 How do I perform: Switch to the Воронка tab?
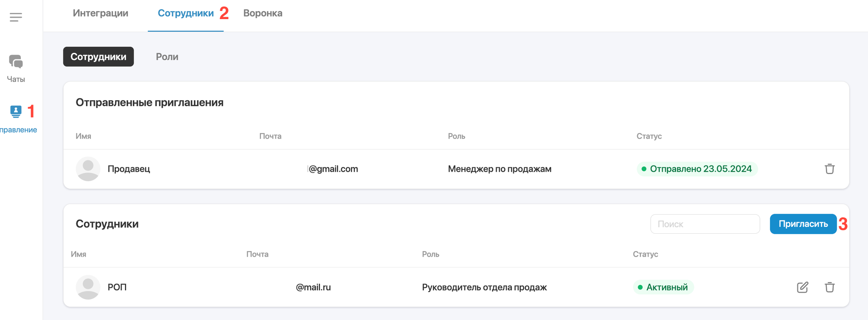coord(263,13)
